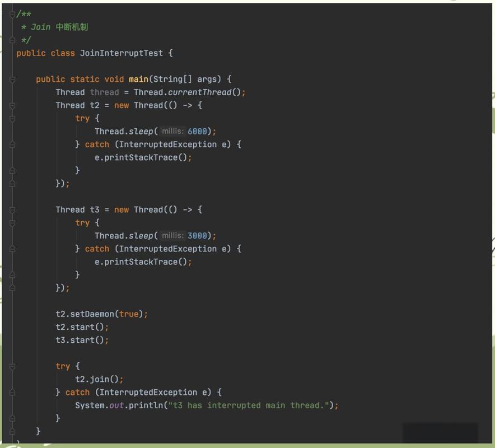Collapse the second catch block fold marker

click(12, 249)
